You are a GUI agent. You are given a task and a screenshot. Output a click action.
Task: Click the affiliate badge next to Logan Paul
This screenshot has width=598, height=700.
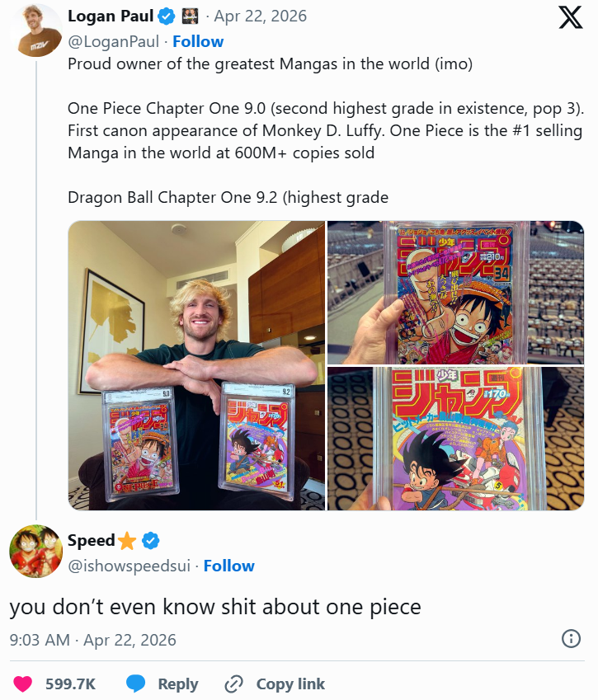tap(190, 16)
